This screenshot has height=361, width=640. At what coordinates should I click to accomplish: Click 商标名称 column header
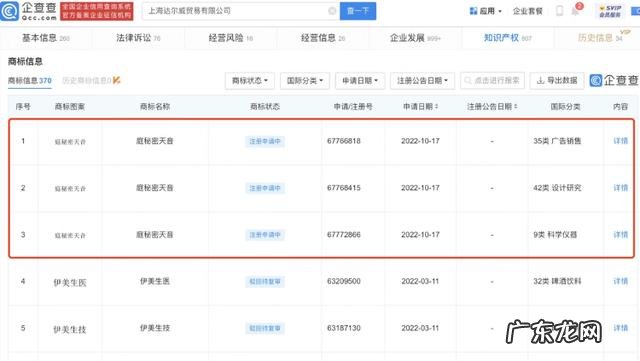(x=155, y=107)
